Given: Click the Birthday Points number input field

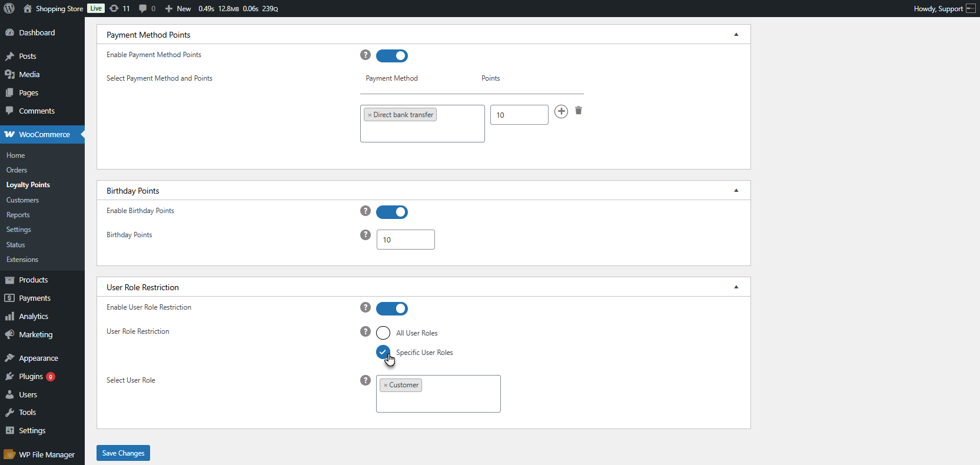Looking at the screenshot, I should pos(406,240).
